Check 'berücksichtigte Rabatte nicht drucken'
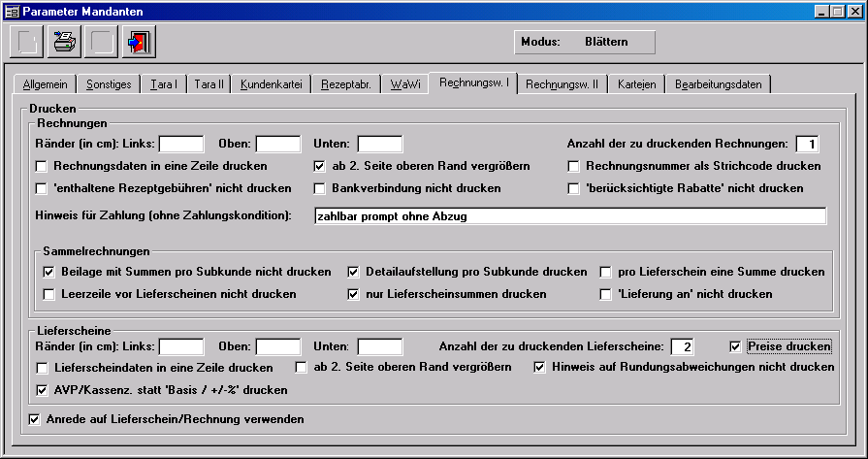The width and height of the screenshot is (868, 459). (573, 189)
